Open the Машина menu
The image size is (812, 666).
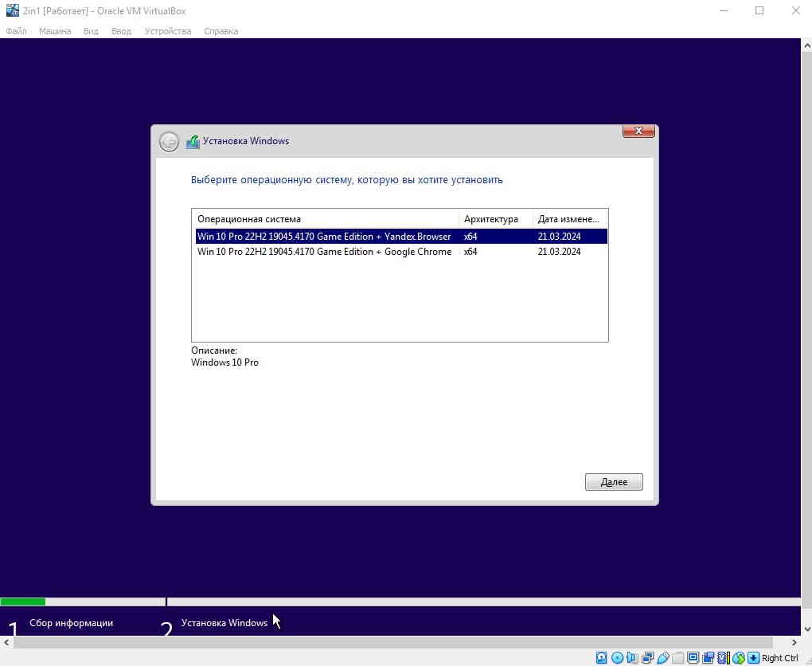click(55, 31)
